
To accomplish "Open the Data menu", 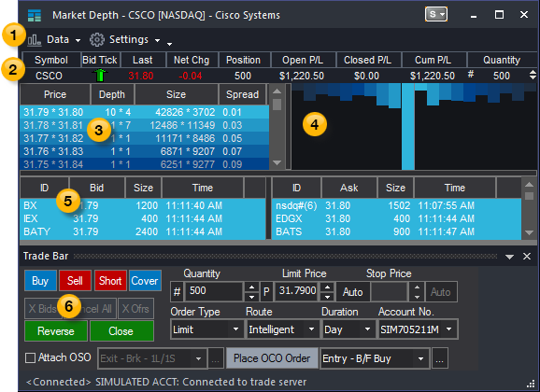I will (63, 40).
